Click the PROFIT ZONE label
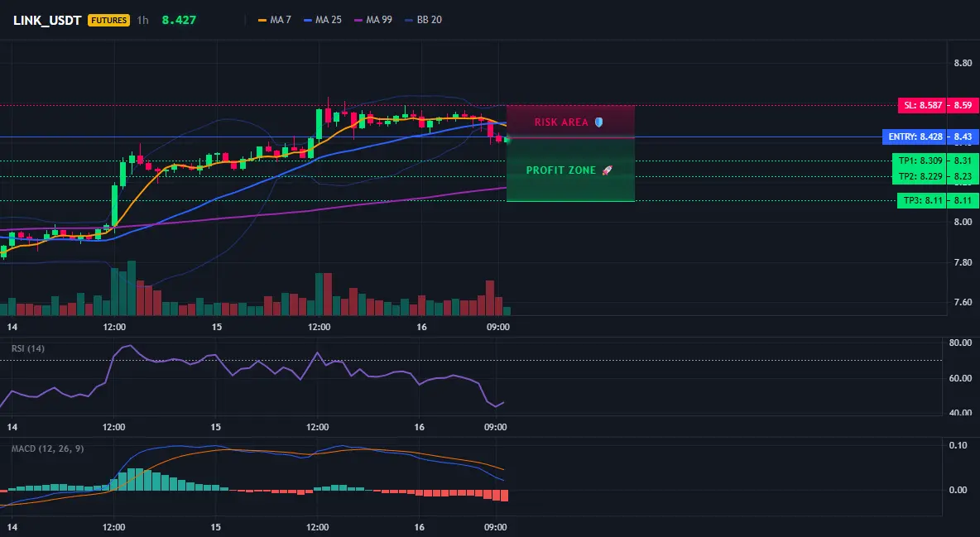 tap(561, 170)
